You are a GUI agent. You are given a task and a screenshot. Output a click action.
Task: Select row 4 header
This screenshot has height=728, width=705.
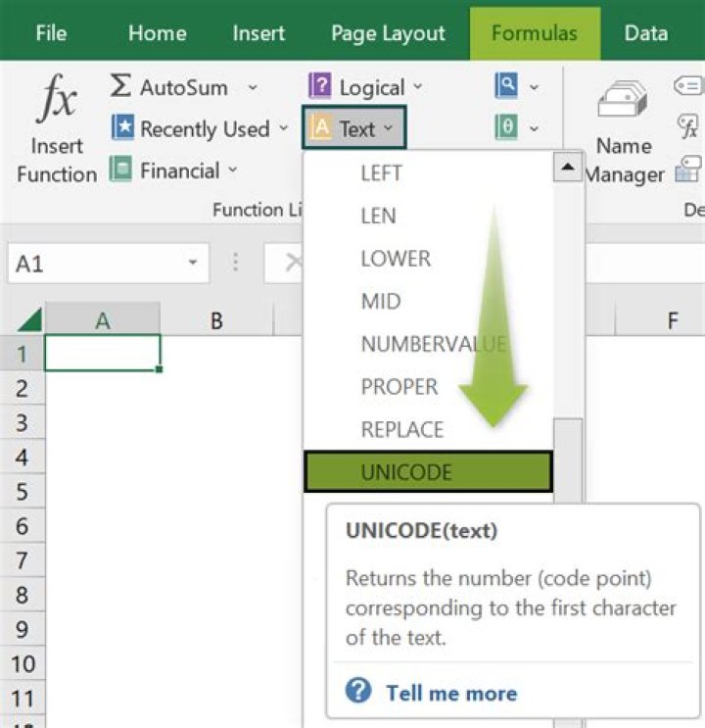22,457
